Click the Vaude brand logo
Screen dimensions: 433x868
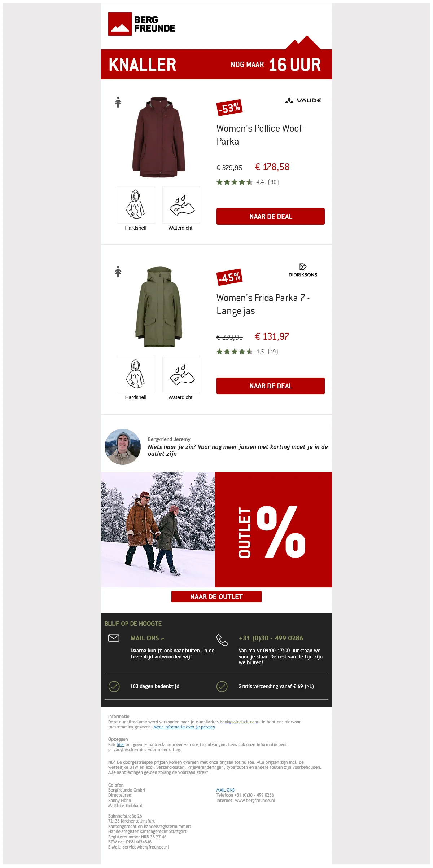point(303,101)
